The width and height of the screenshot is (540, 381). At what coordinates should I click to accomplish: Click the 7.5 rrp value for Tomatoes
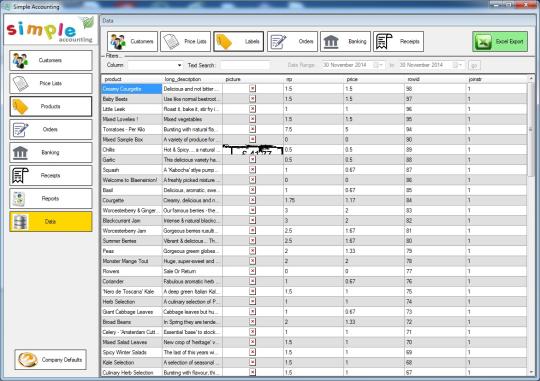click(313, 129)
